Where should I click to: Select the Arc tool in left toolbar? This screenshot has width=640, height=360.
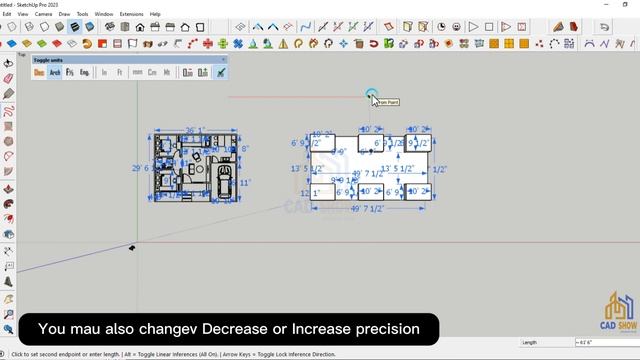pyautogui.click(x=8, y=156)
